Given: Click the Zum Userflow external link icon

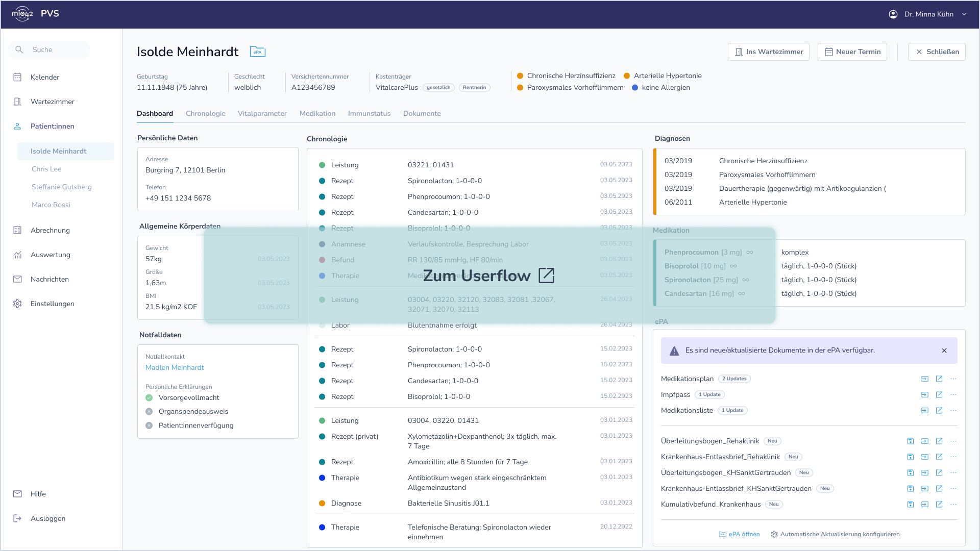Looking at the screenshot, I should tap(546, 275).
